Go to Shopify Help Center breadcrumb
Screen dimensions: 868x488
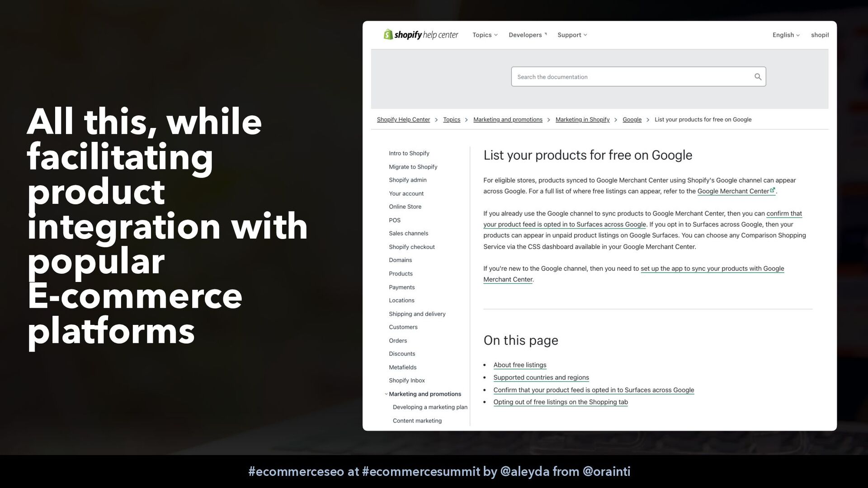point(403,119)
